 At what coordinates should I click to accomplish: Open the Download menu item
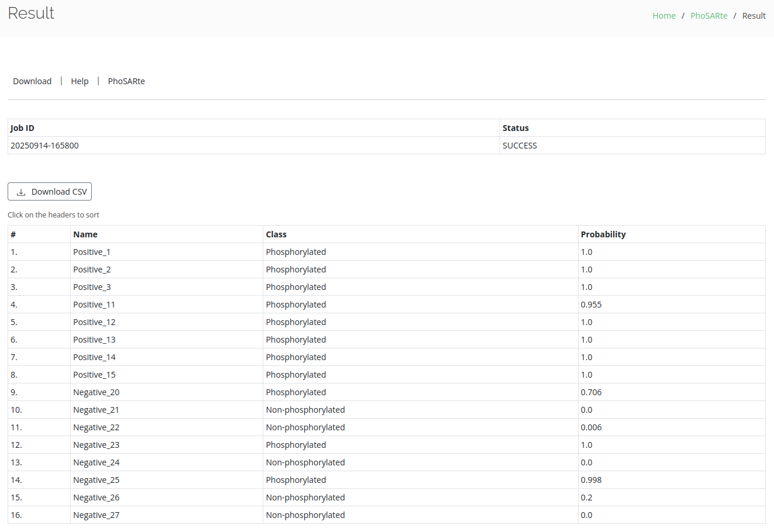click(x=32, y=81)
